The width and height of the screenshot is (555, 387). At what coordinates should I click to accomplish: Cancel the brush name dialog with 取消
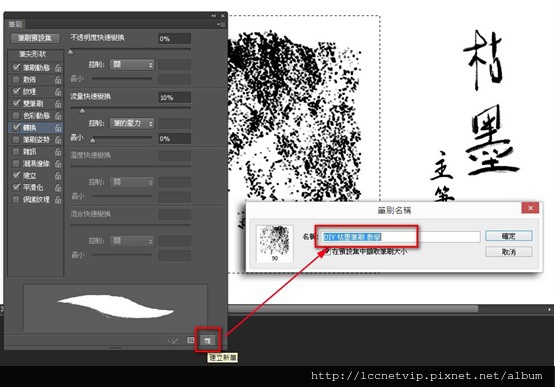(x=509, y=252)
